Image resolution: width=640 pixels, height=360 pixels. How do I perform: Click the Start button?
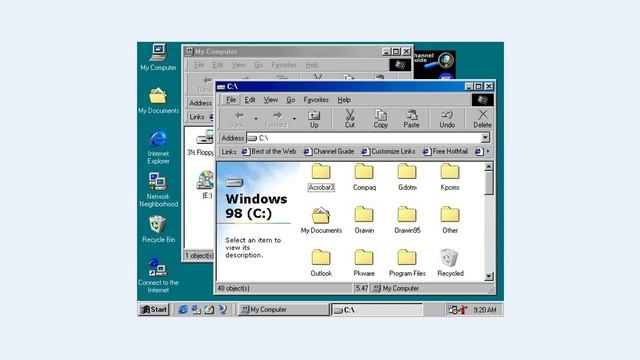click(154, 310)
